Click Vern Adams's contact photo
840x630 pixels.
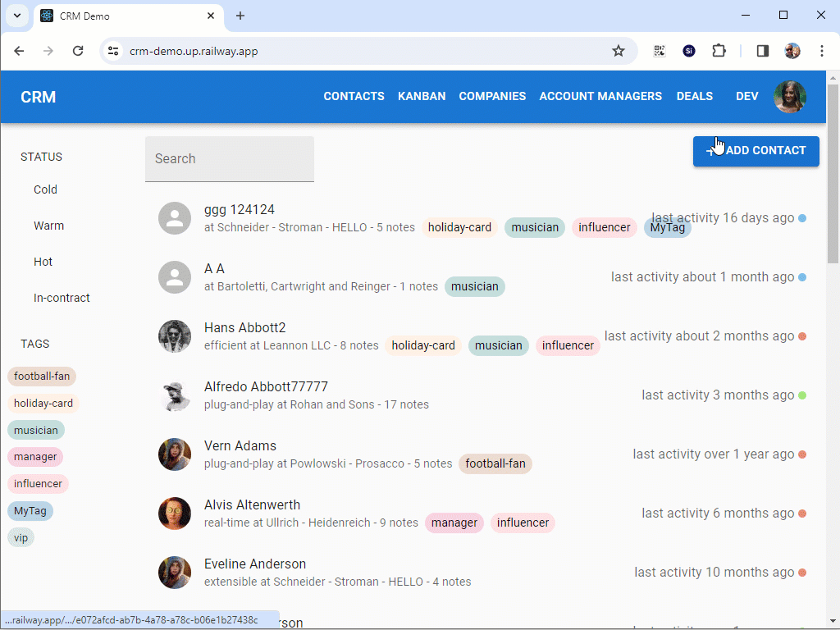click(175, 454)
